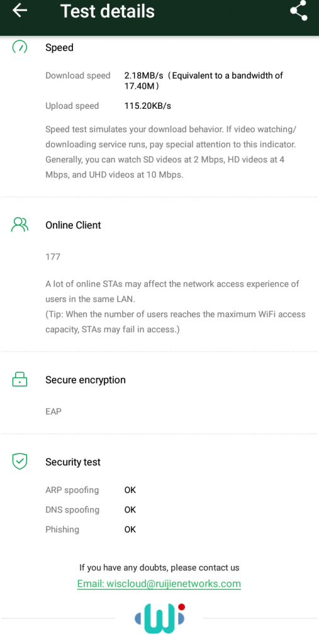Image resolution: width=319 pixels, height=644 pixels.
Task: Click the Speed gauge icon
Action: point(20,47)
